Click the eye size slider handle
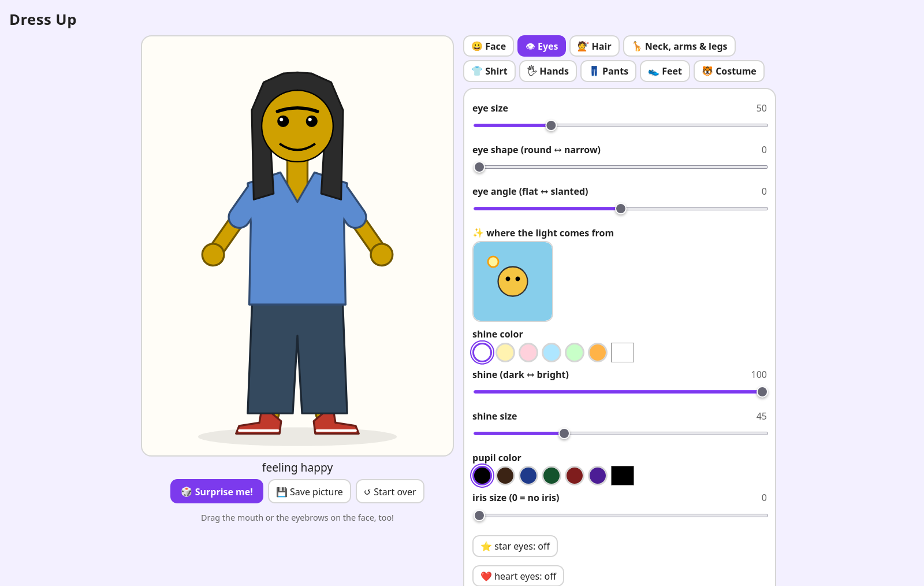The height and width of the screenshot is (586, 924). tap(552, 125)
